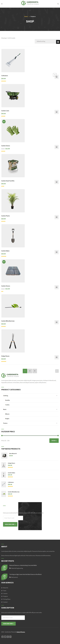Expand the Clothing category

(x=30, y=396)
